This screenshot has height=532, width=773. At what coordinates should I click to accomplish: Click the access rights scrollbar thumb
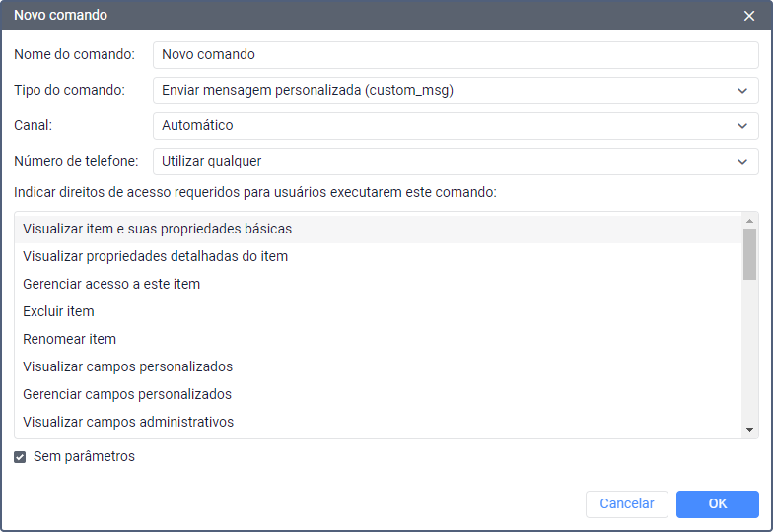point(750,254)
